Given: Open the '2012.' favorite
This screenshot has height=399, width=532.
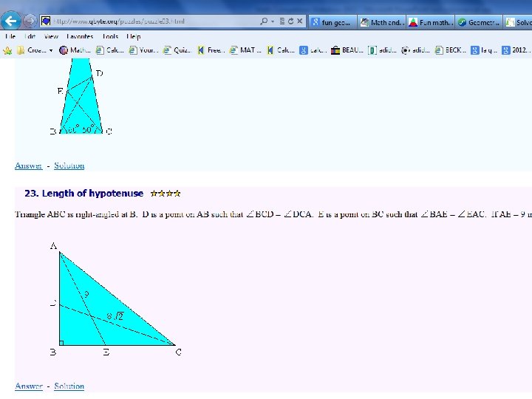Looking at the screenshot, I should click(516, 50).
